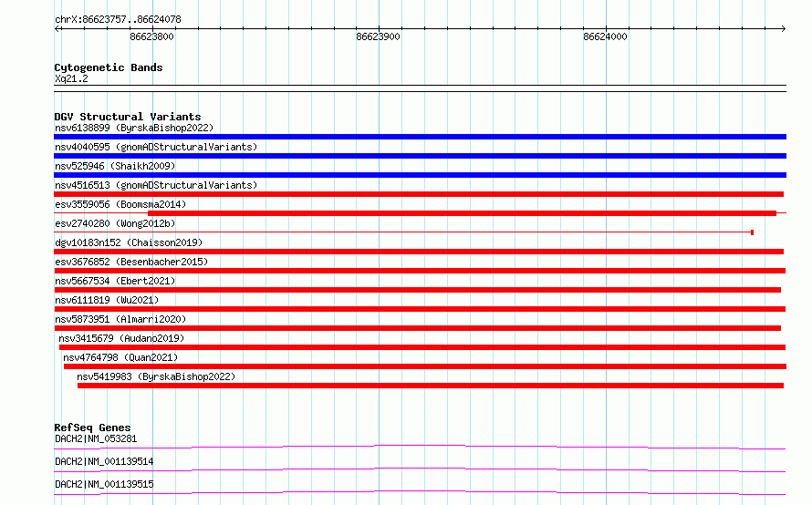Click the RefSeq Genes track heading
Screen dimensions: 812x505
[x=92, y=428]
